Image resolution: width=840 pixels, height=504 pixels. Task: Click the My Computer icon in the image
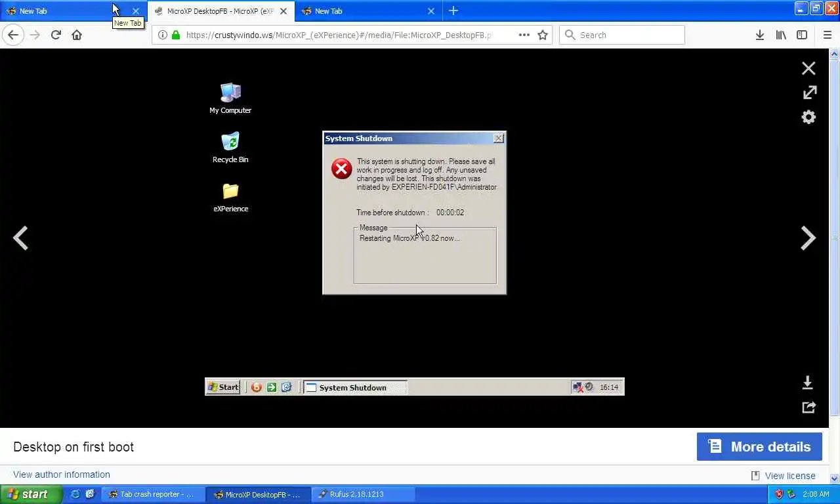(230, 98)
